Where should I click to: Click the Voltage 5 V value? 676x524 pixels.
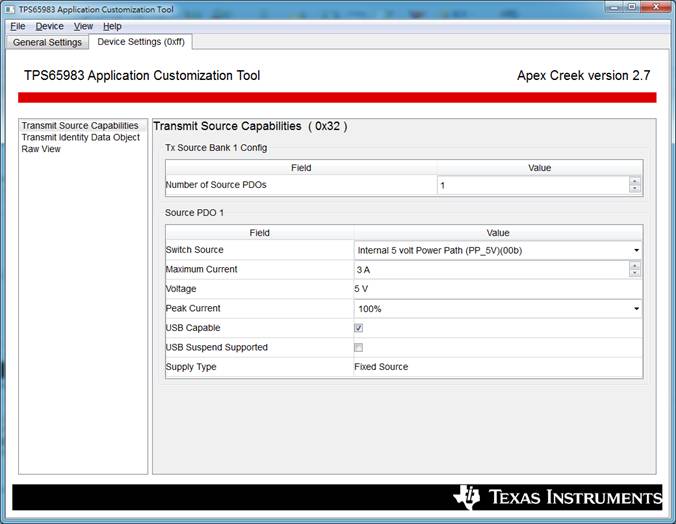coord(361,289)
